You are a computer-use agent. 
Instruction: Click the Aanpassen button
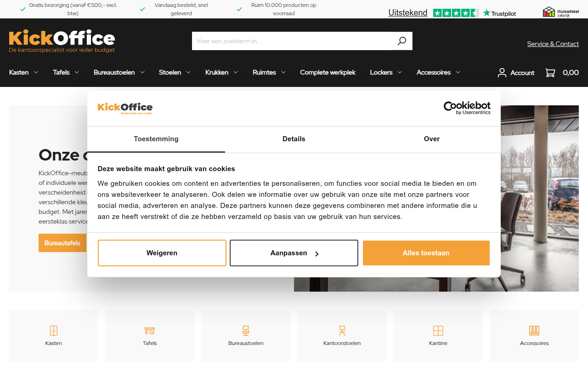(x=294, y=253)
